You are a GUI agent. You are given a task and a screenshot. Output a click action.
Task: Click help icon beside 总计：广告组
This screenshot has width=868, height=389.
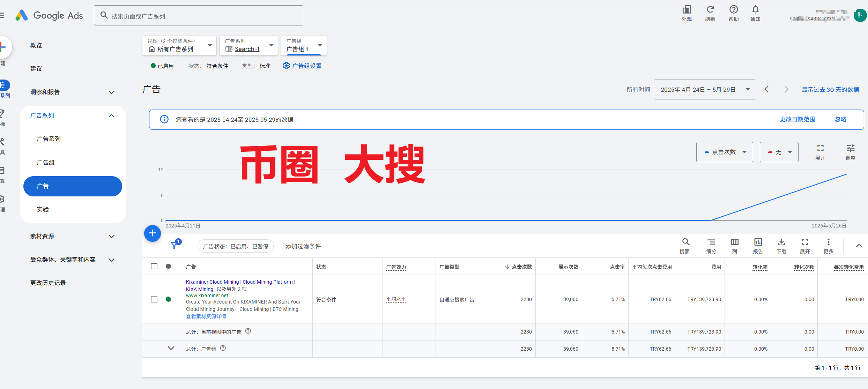(223, 348)
